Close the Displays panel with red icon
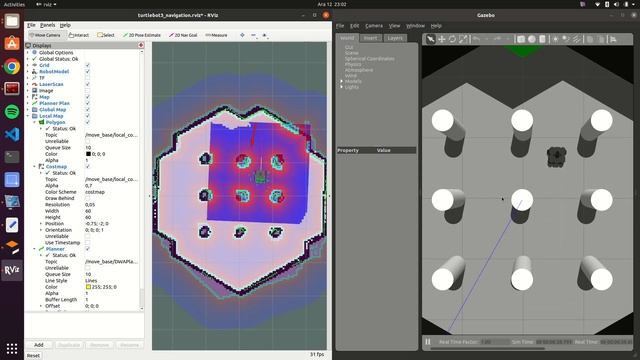 (x=141, y=45)
